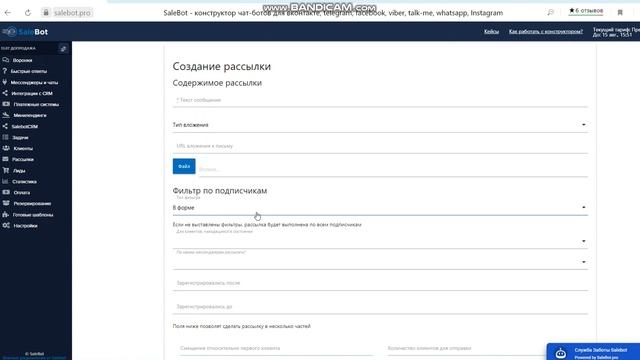Focus the file name field beside Файл

tap(393, 169)
